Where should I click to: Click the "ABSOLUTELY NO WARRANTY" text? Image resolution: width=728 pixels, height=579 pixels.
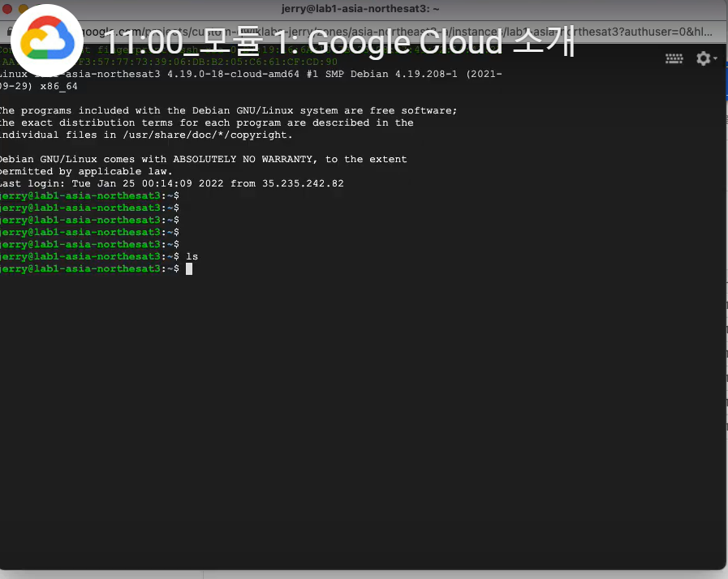(245, 159)
